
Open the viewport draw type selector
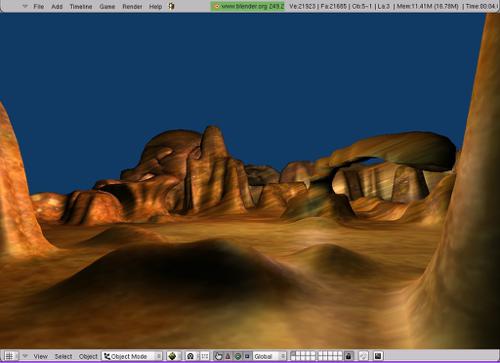click(174, 356)
